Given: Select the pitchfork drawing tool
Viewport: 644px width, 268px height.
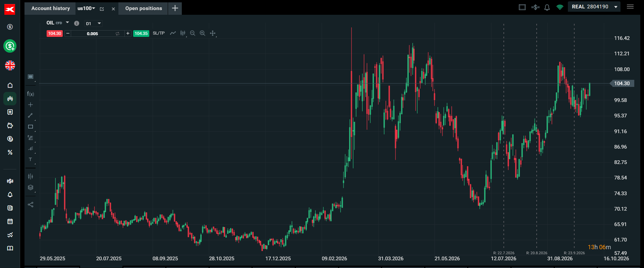Looking at the screenshot, I should pyautogui.click(x=31, y=149).
